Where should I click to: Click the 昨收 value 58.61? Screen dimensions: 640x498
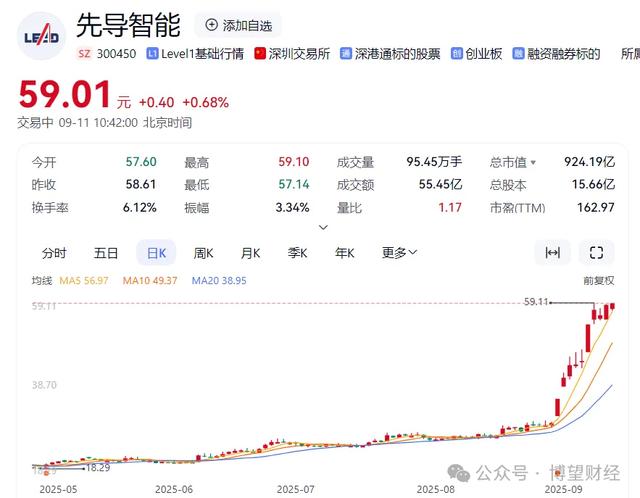coord(141,184)
